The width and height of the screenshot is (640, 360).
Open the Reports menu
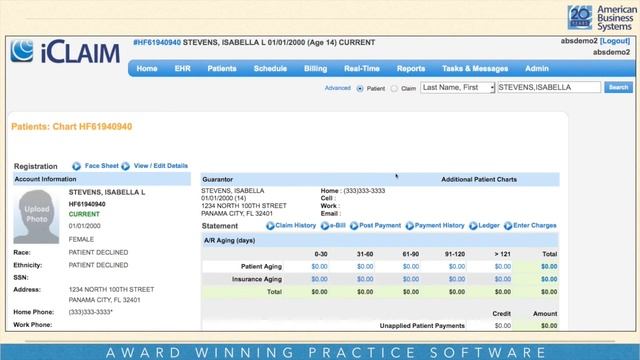[x=411, y=69]
